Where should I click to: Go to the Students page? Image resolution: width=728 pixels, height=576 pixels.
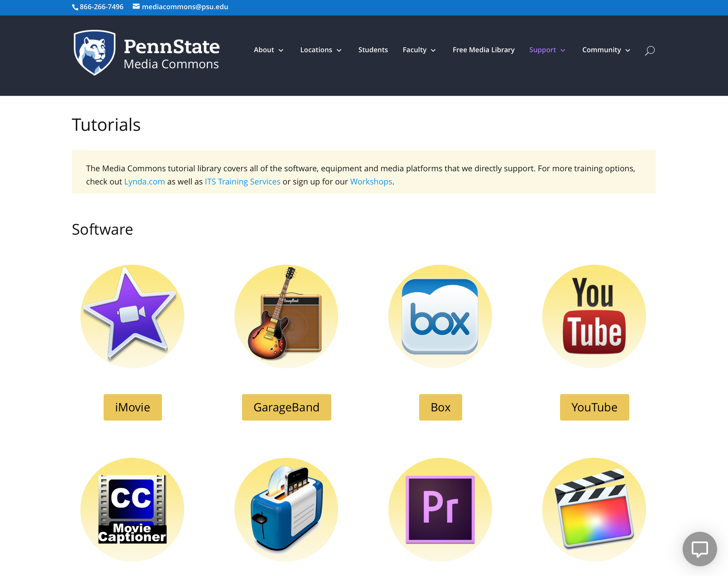pyautogui.click(x=373, y=50)
